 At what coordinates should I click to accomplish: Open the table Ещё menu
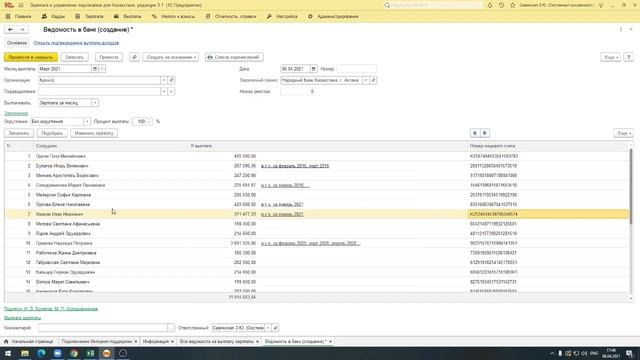[x=623, y=133]
